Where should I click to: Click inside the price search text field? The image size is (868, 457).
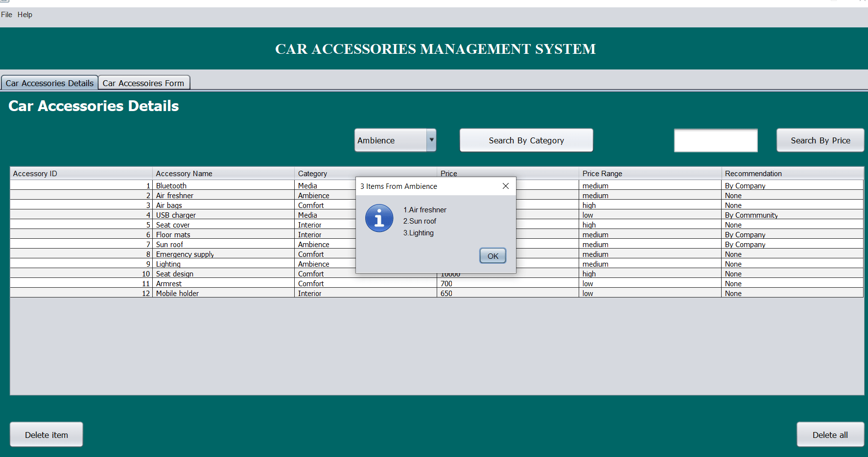tap(715, 140)
